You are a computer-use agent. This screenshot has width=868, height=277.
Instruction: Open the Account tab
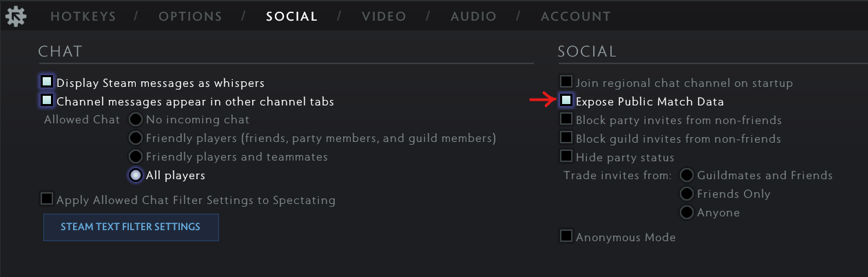pos(575,17)
